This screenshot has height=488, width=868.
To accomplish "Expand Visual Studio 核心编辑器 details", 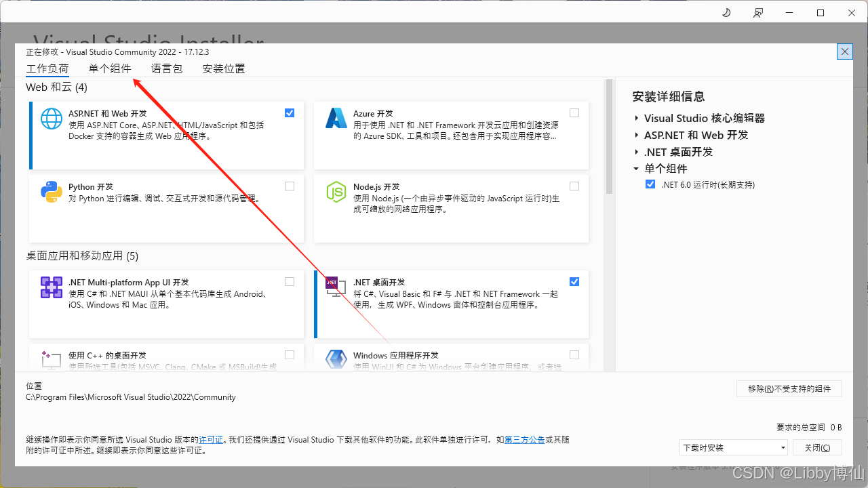I will (x=637, y=118).
